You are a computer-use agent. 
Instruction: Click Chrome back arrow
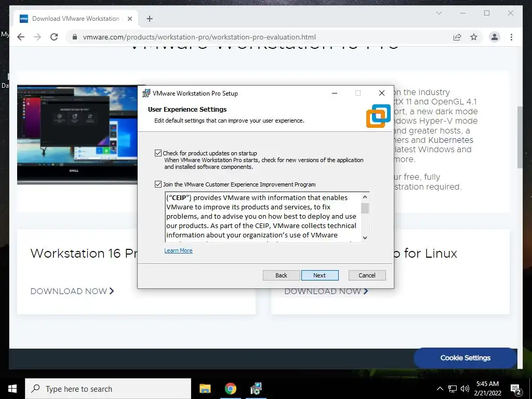coord(21,37)
